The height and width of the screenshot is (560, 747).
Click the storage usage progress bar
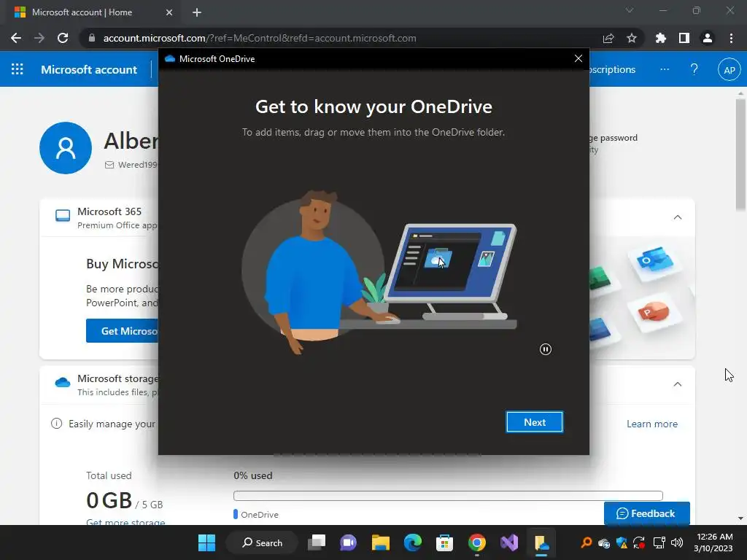pyautogui.click(x=448, y=496)
